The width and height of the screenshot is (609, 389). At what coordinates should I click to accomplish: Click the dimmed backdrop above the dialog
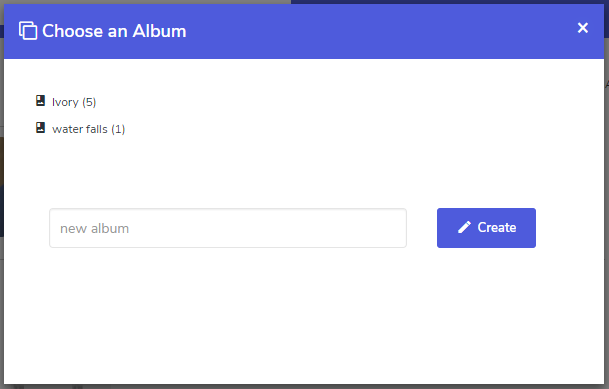coord(146,2)
